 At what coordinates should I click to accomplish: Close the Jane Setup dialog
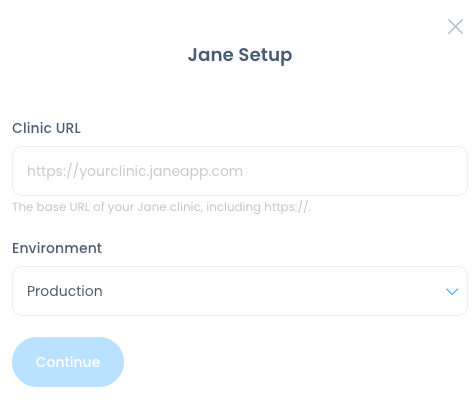coord(455,27)
